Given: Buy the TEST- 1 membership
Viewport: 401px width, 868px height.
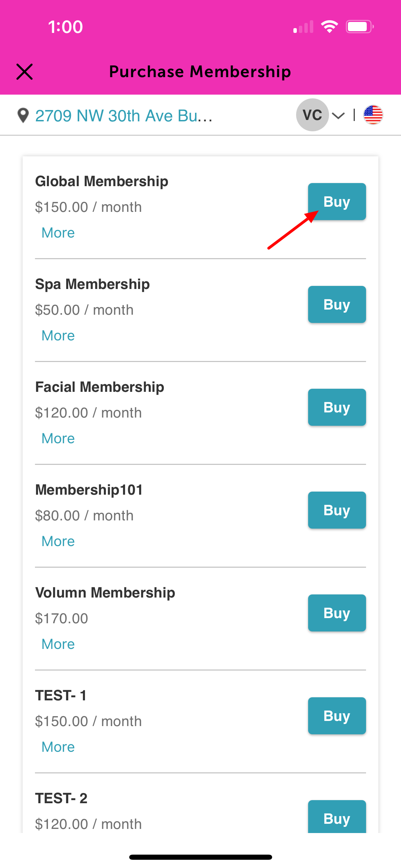Looking at the screenshot, I should click(337, 716).
